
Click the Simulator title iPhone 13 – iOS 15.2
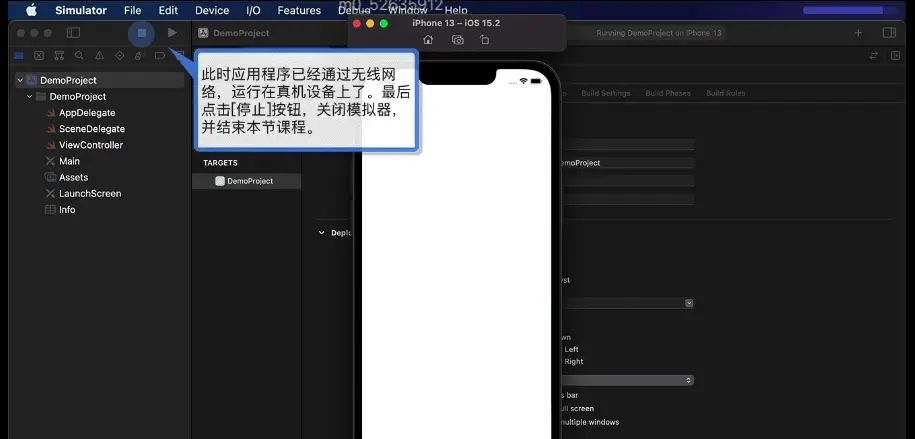[x=456, y=23]
